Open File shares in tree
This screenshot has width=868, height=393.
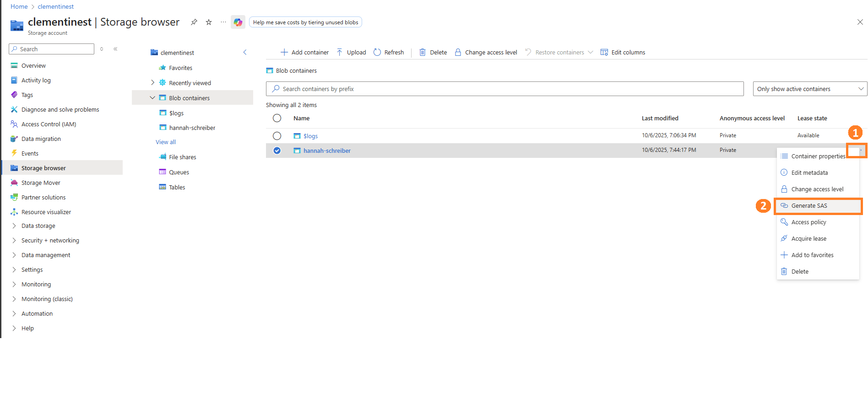pos(182,157)
